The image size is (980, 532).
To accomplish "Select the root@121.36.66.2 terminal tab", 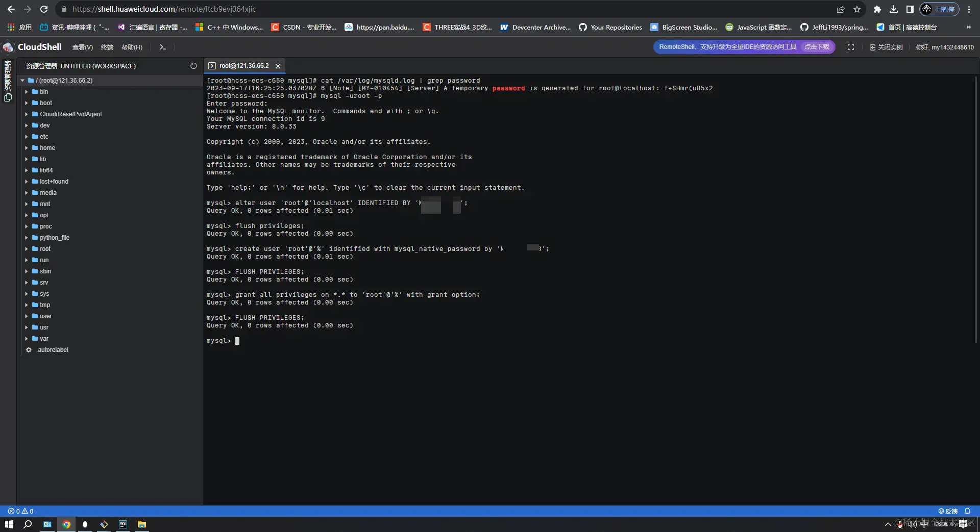I will (x=243, y=65).
